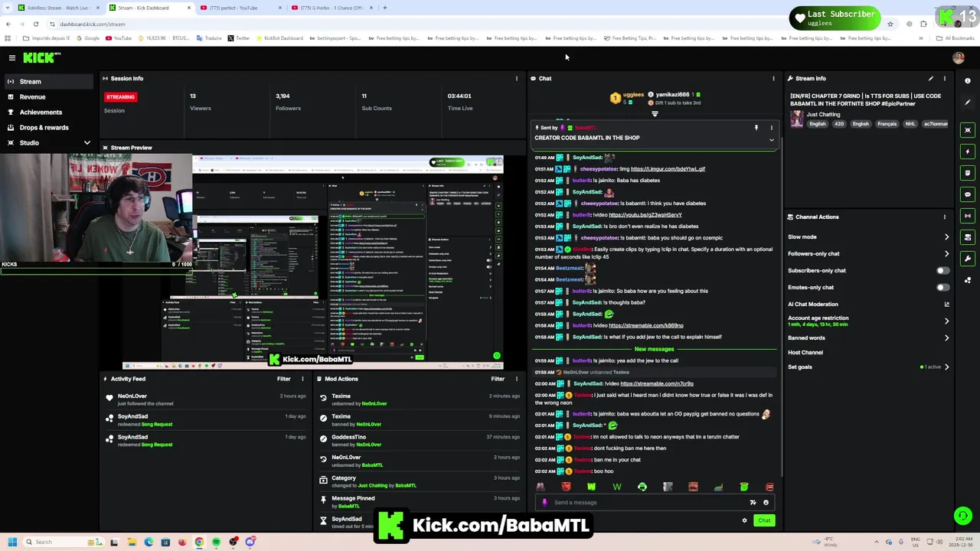This screenshot has height=551, width=980.
Task: Click the wrench icon in right sidebar
Action: [968, 259]
